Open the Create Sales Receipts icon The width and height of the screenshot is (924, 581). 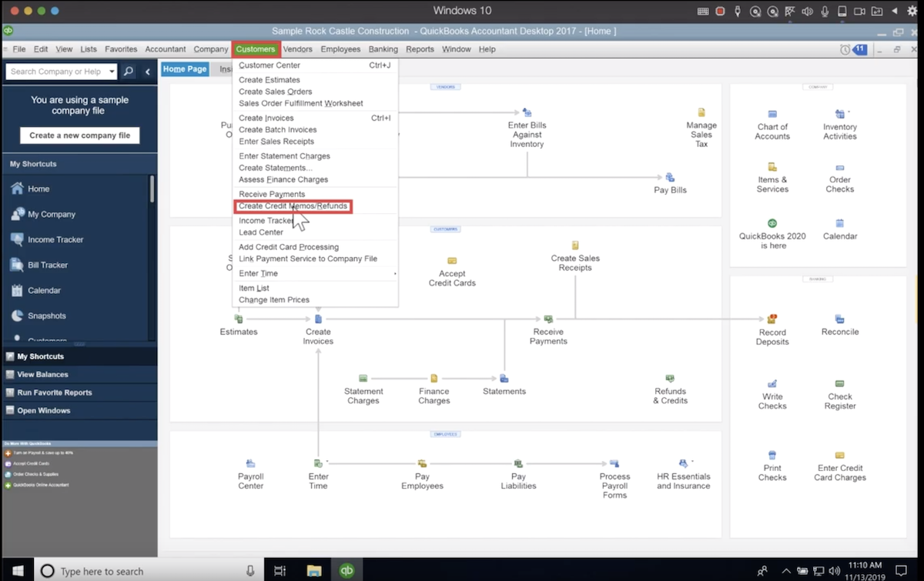[x=575, y=245]
